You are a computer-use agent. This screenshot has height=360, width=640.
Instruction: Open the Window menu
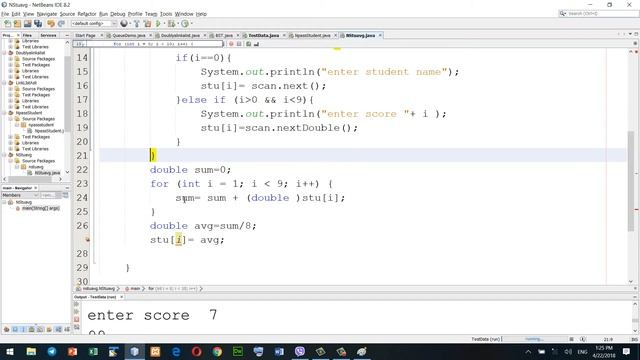[x=184, y=14]
